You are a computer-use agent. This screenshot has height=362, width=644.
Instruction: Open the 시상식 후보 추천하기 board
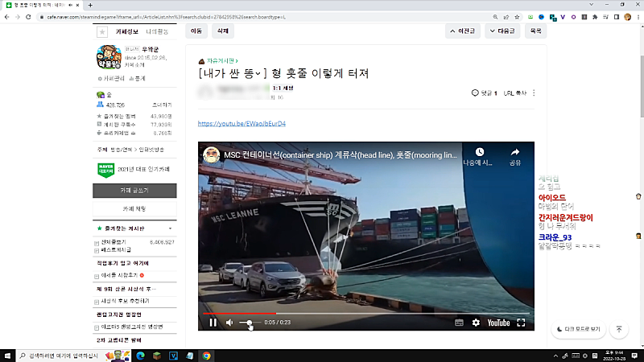126,301
